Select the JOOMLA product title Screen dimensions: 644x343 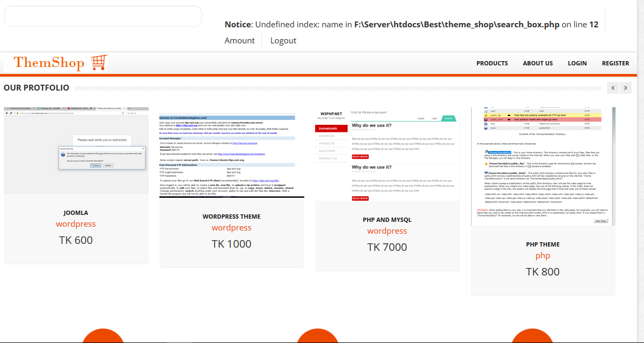coord(76,213)
